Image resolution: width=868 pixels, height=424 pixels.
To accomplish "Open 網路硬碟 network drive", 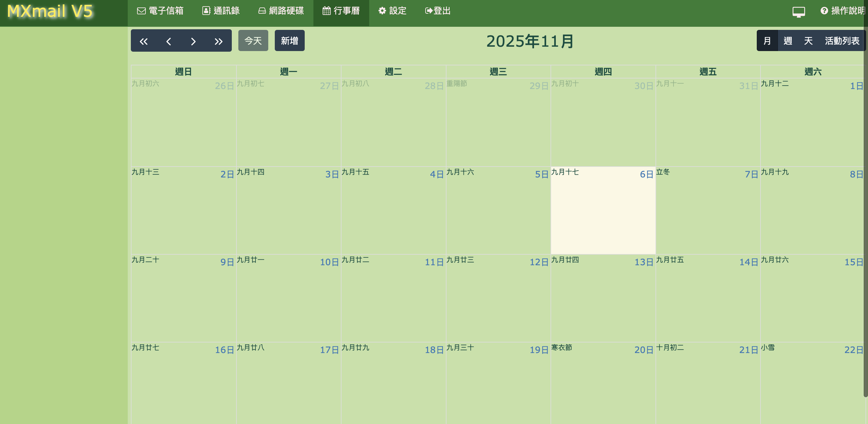I will [281, 11].
